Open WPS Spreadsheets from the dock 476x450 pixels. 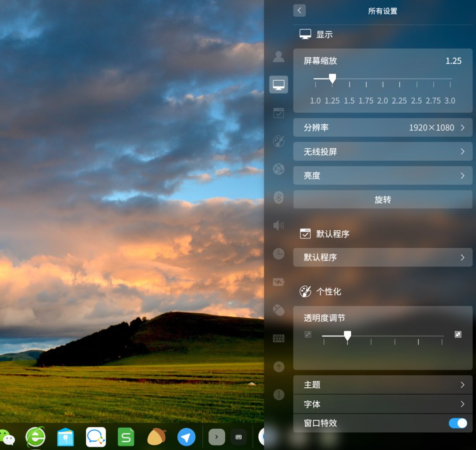126,437
